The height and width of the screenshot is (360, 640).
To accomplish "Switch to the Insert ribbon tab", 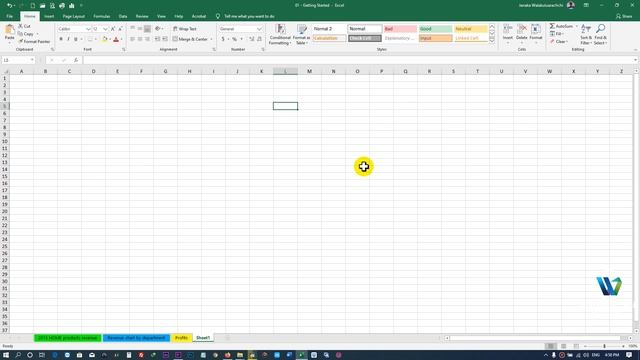I will coord(49,16).
